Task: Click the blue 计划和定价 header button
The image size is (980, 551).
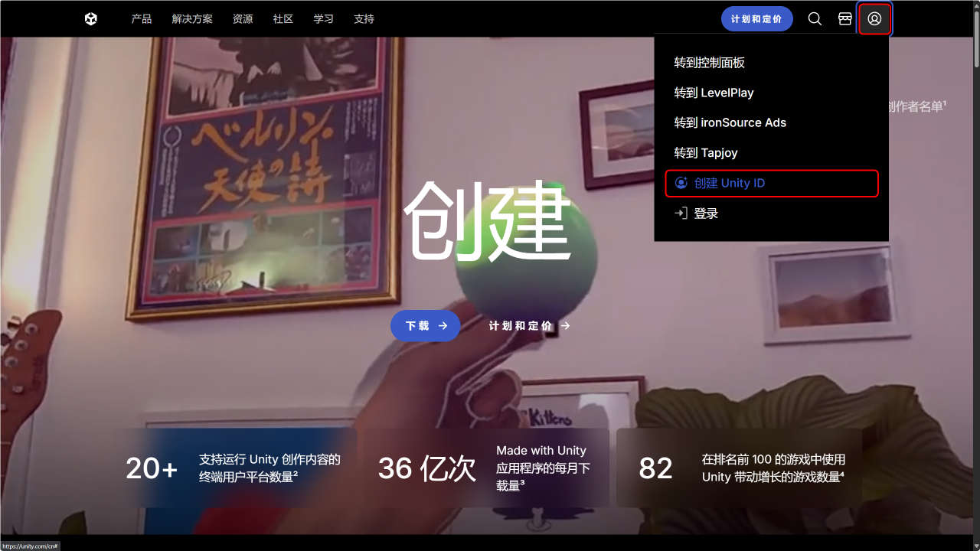Action: pyautogui.click(x=756, y=19)
